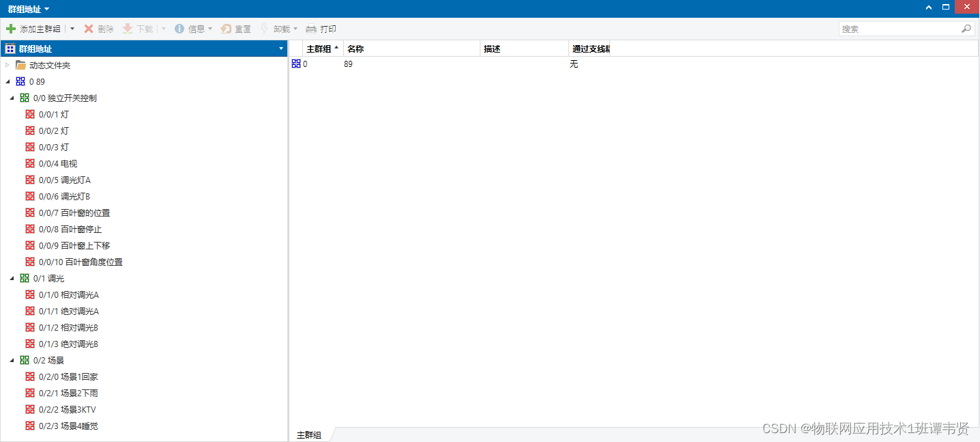
Task: Click the Reset icon in toolbar
Action: pos(226,29)
